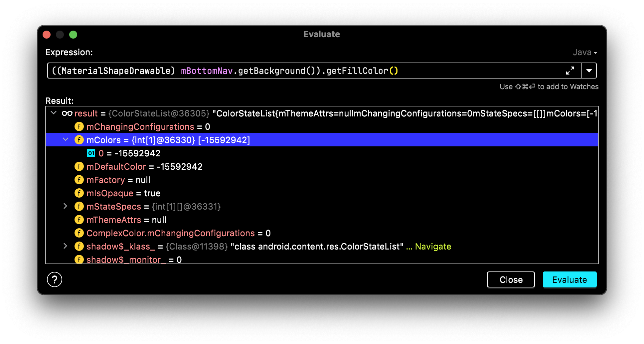
Task: Select the mChangingConfigurations = 0 row
Action: click(322, 126)
